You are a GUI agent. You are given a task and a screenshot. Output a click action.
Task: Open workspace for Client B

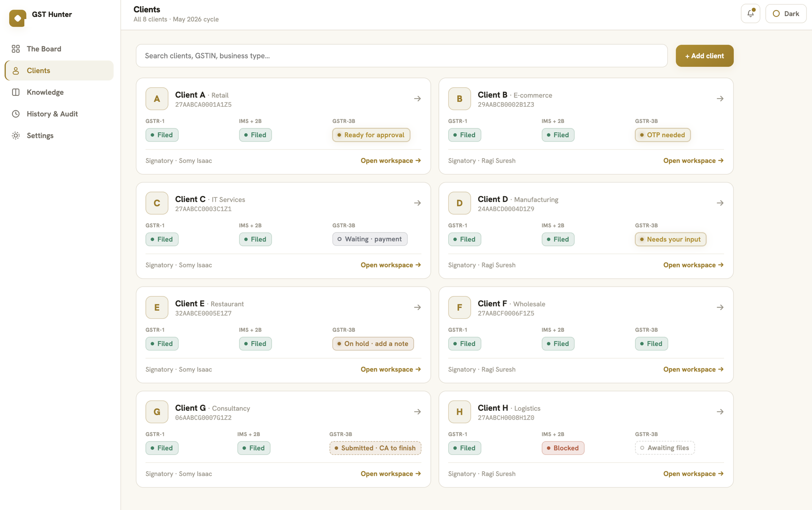(x=693, y=161)
